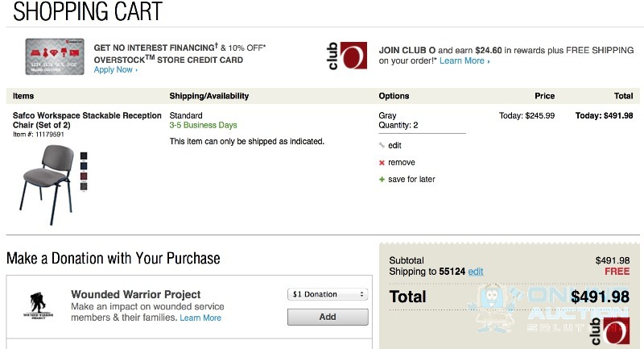Select the burgundy chair color swatch

point(84,177)
